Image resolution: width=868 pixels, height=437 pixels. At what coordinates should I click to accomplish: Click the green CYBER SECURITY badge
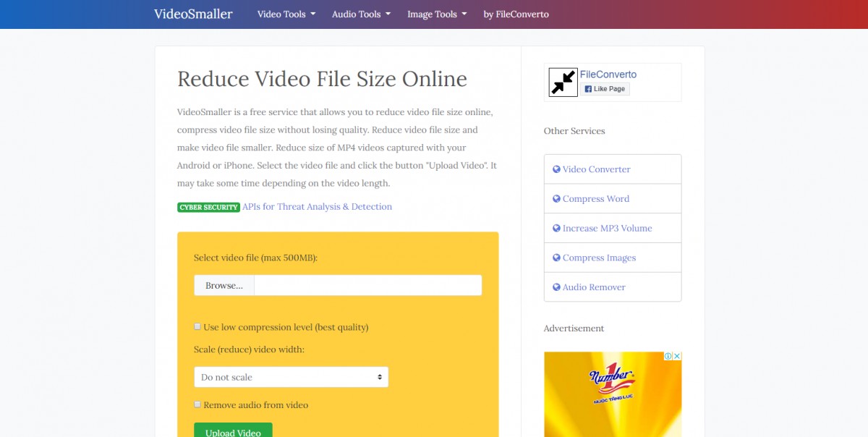208,207
